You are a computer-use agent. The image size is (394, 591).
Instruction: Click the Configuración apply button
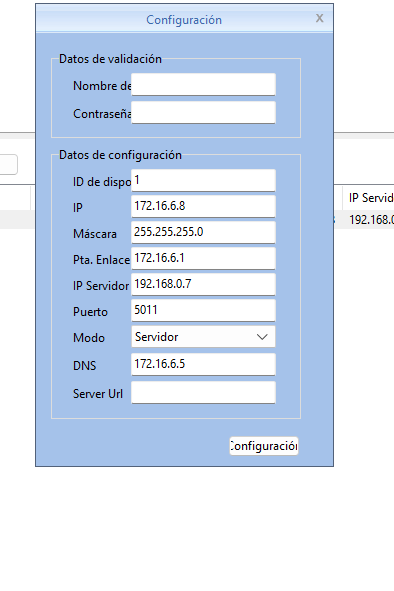point(264,446)
